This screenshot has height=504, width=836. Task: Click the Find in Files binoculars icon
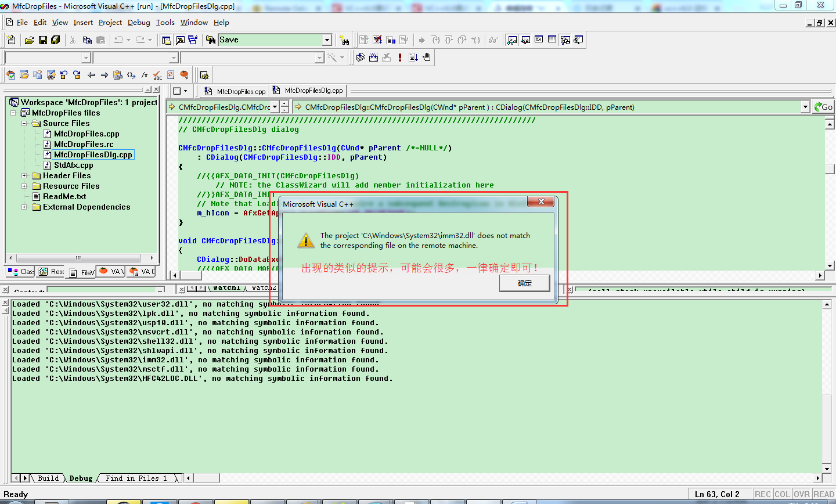point(211,40)
